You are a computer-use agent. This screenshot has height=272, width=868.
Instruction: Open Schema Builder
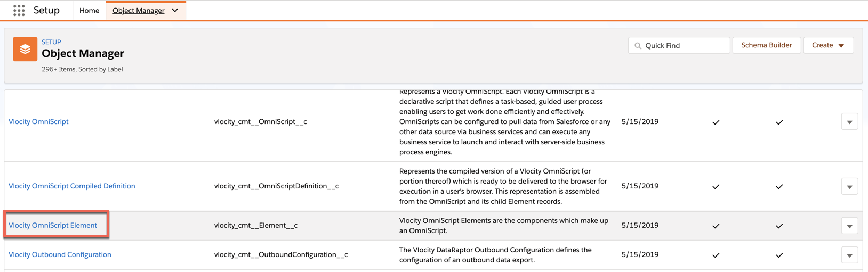[766, 45]
